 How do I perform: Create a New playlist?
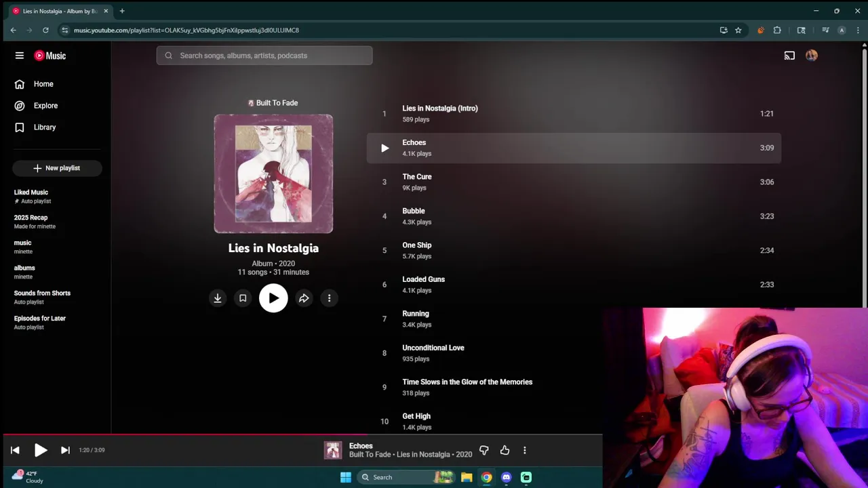click(x=57, y=168)
